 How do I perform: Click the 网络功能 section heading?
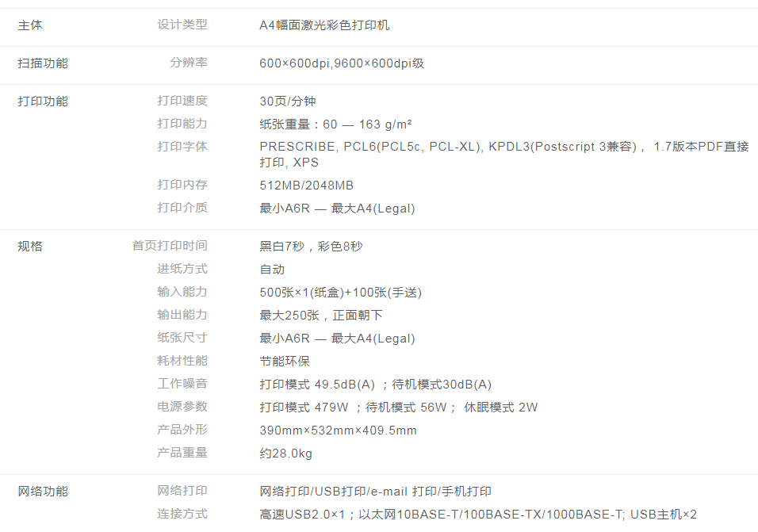43,492
